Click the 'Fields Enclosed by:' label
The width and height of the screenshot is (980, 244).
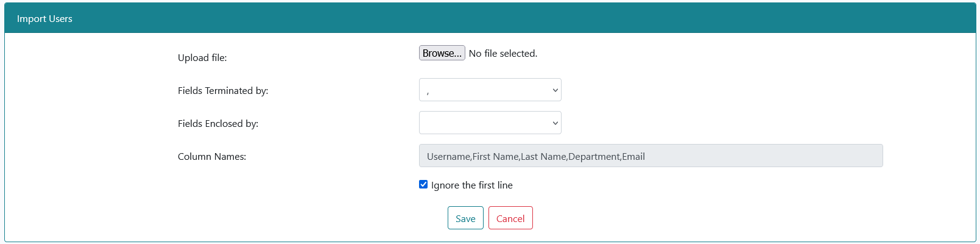(x=218, y=123)
